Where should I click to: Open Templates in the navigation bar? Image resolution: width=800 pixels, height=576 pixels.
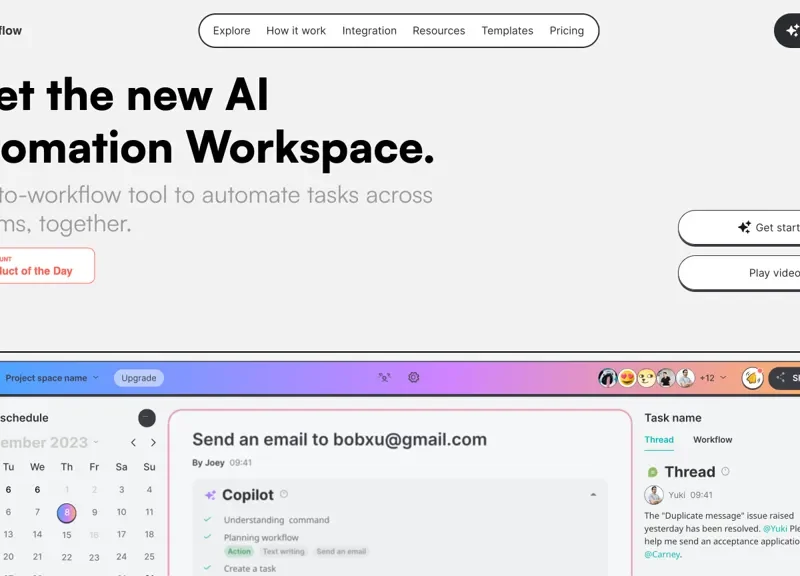(507, 31)
